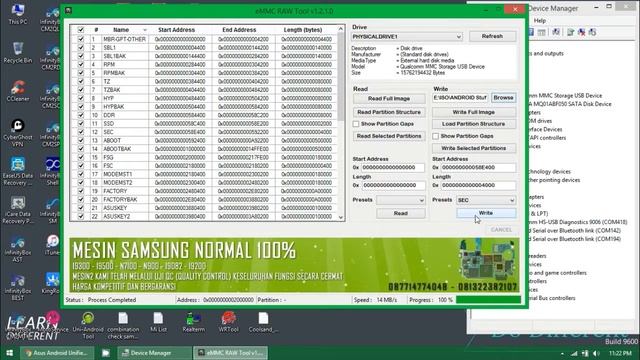Image resolution: width=640 pixels, height=360 pixels.
Task: Open the This PC desktop icon
Action: click(x=18, y=13)
